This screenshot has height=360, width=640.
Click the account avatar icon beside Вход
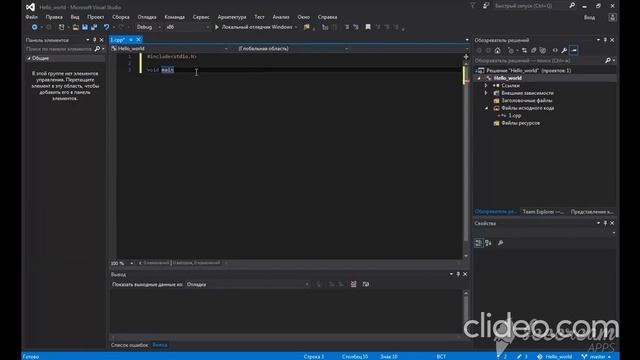[x=612, y=18]
